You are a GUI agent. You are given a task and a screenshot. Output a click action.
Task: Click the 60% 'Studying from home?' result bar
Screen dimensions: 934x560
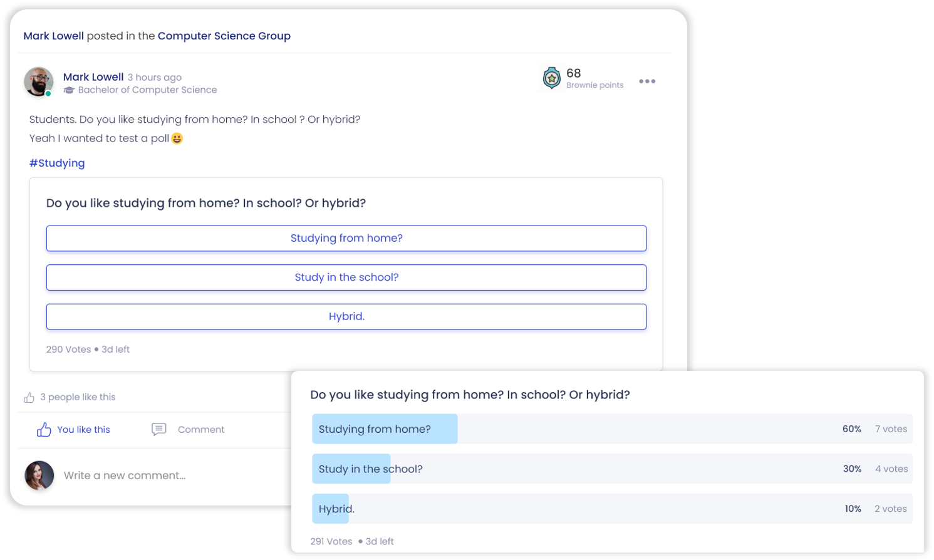pos(613,429)
